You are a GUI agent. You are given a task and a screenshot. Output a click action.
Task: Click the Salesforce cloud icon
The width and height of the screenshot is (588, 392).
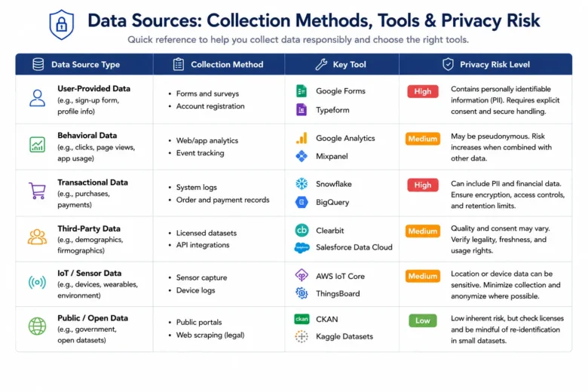coord(302,247)
